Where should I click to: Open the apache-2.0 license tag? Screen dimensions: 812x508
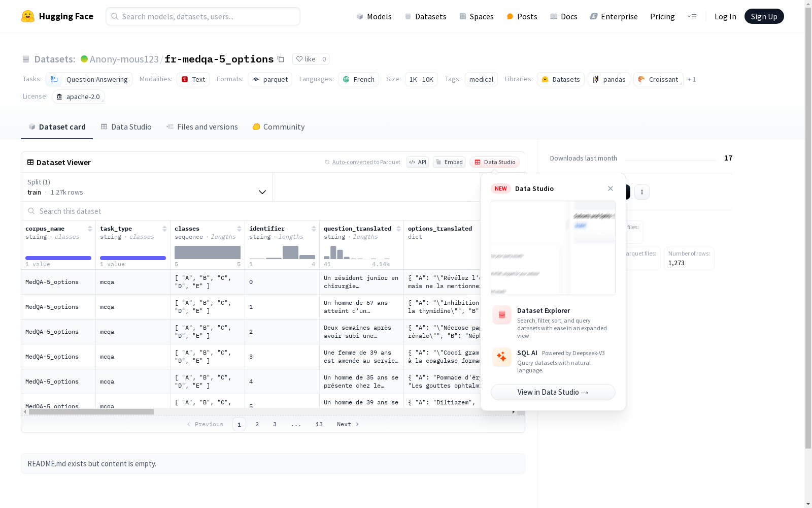78,97
